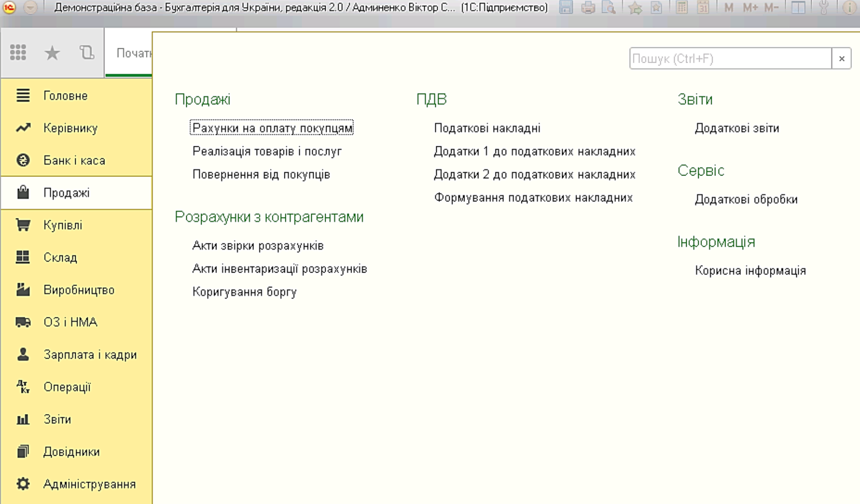Click the Сервіс group heading

(701, 171)
